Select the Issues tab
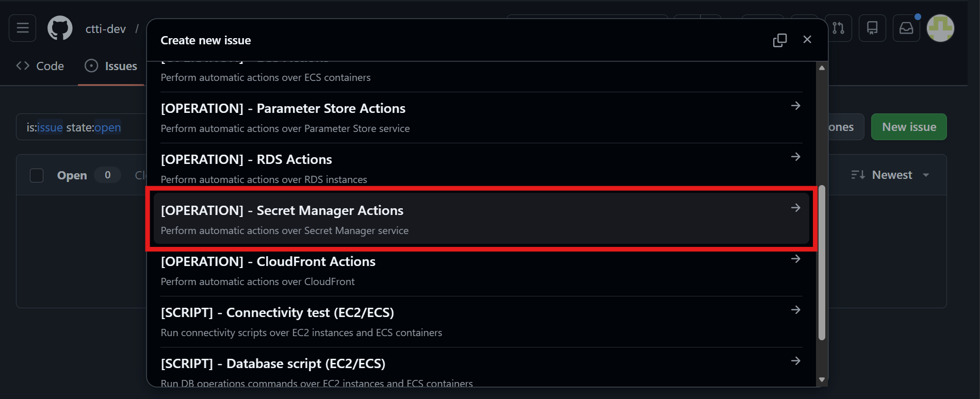Viewport: 980px width, 399px height. pos(111,66)
